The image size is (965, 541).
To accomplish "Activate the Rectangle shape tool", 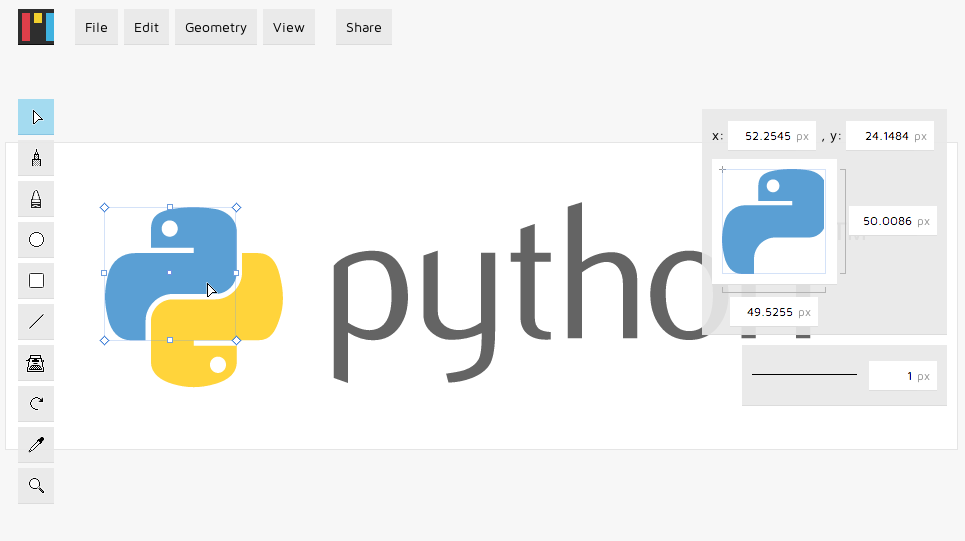I will (x=36, y=281).
